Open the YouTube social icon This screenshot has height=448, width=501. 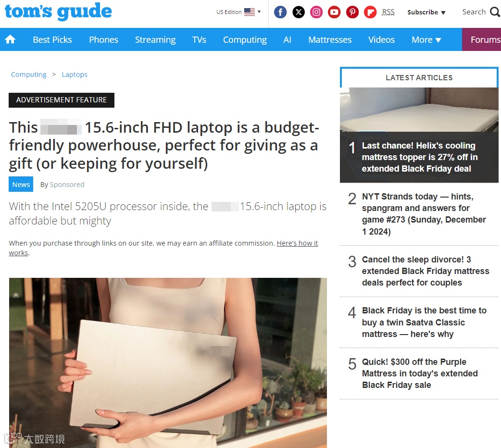coord(334,12)
